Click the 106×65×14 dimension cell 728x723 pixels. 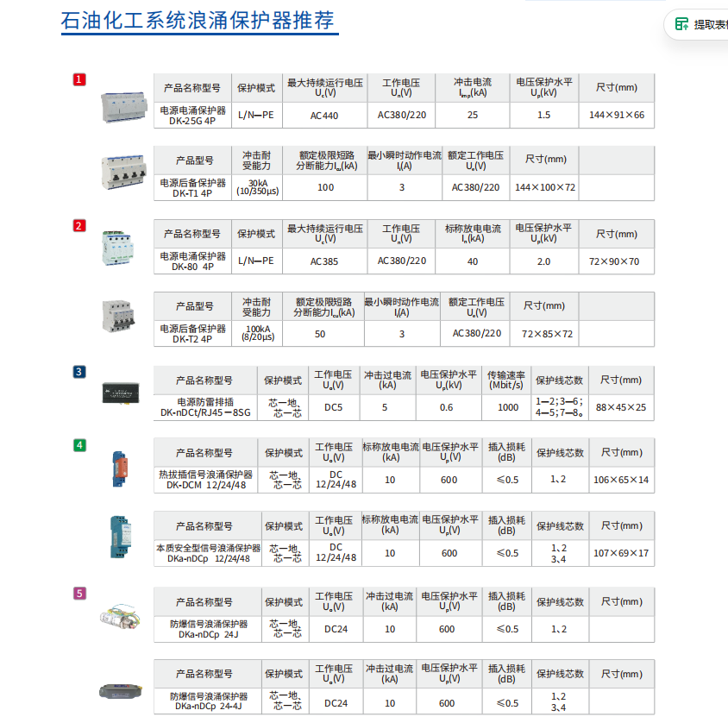(x=621, y=480)
